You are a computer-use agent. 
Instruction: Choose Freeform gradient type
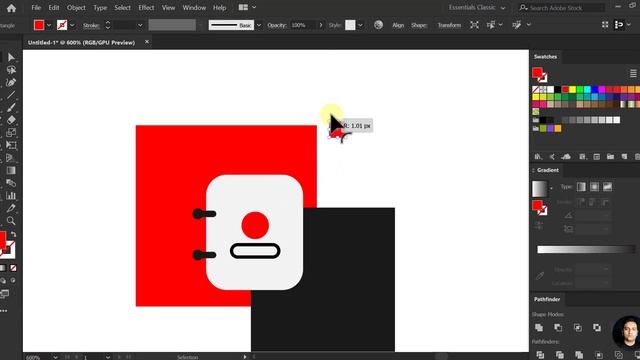coord(607,187)
